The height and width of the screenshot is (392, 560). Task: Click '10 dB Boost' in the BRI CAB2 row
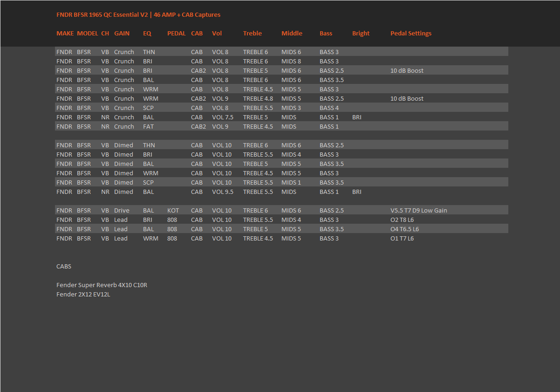[407, 70]
